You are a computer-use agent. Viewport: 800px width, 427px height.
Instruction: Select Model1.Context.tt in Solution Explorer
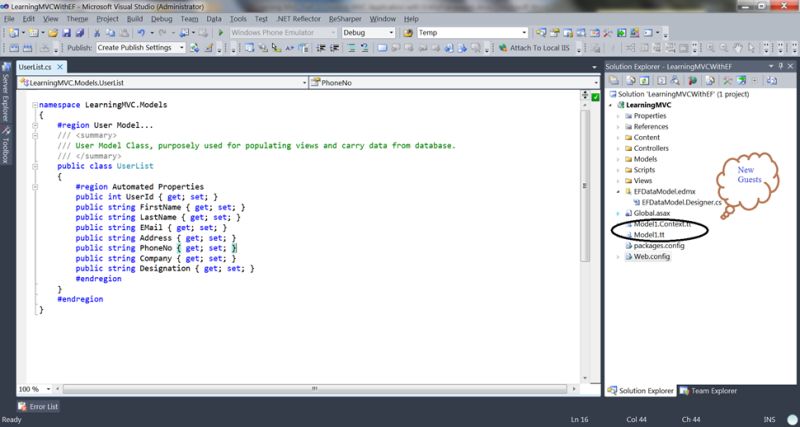coord(662,224)
